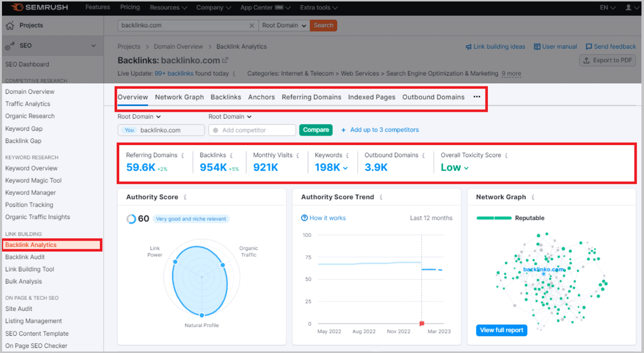
Task: Click Add up to 3 competitors link
Action: tap(384, 130)
